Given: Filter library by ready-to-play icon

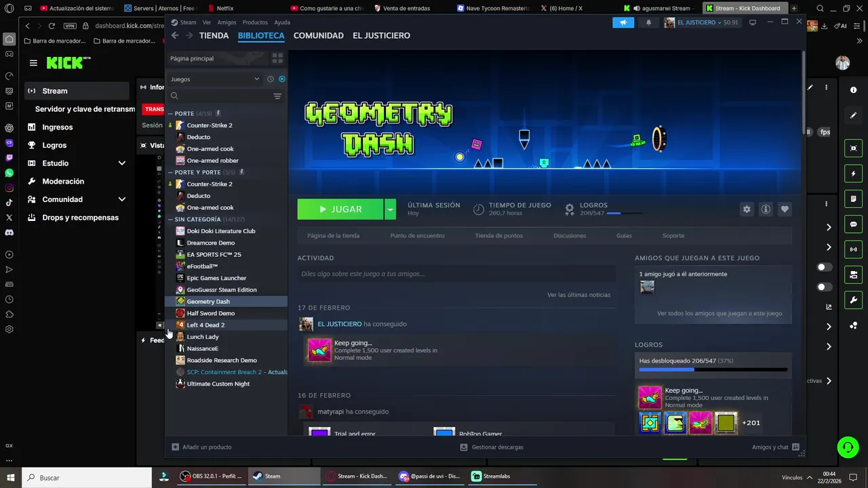Looking at the screenshot, I should [282, 79].
